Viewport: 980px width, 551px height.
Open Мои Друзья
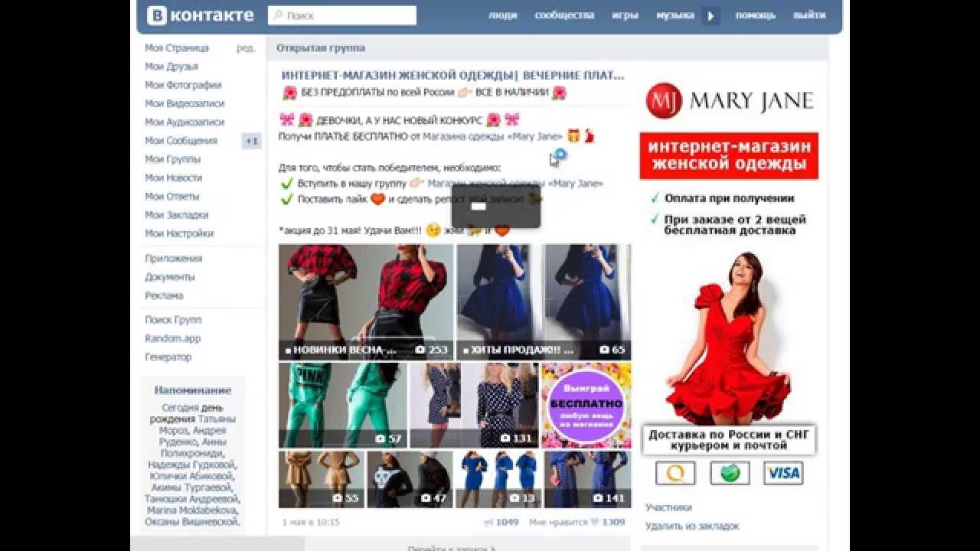171,67
